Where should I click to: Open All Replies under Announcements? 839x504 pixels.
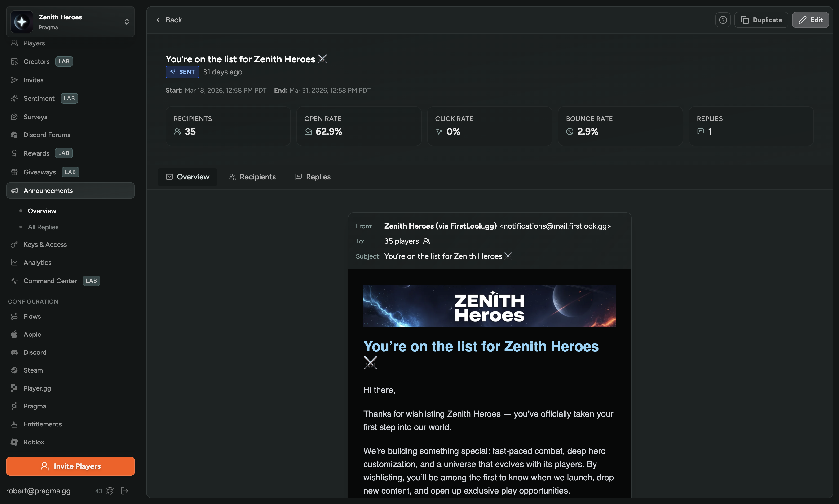click(43, 227)
